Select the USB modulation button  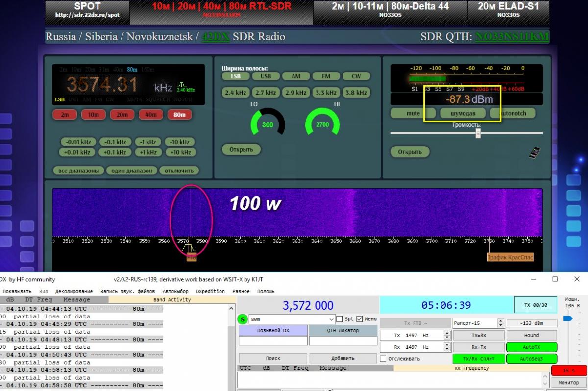click(x=266, y=76)
